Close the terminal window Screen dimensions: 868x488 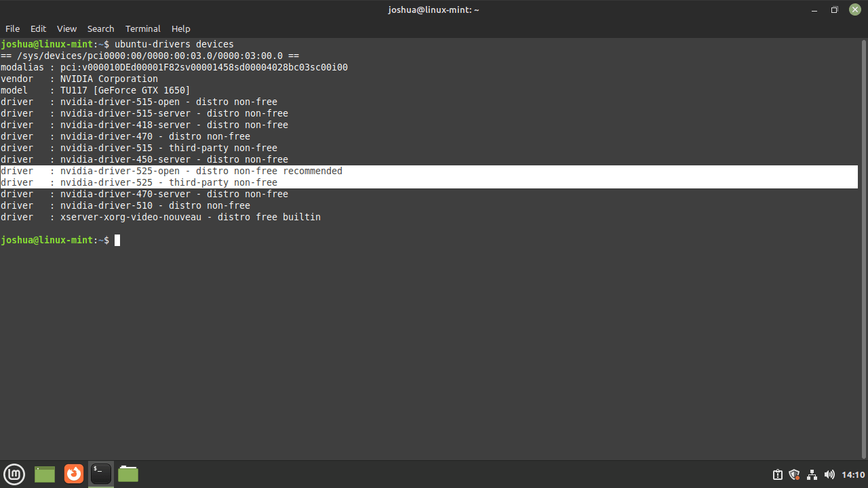point(854,9)
